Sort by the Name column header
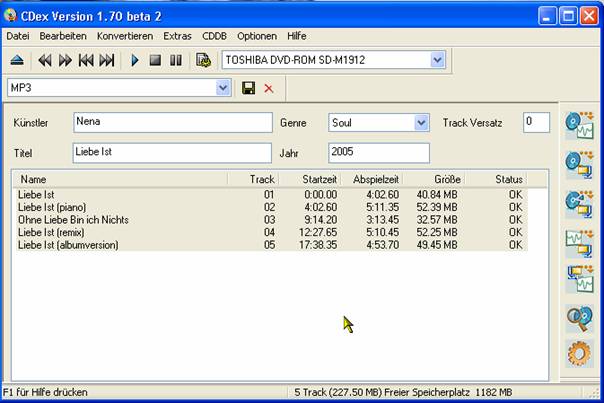This screenshot has height=403, width=604. pos(120,179)
